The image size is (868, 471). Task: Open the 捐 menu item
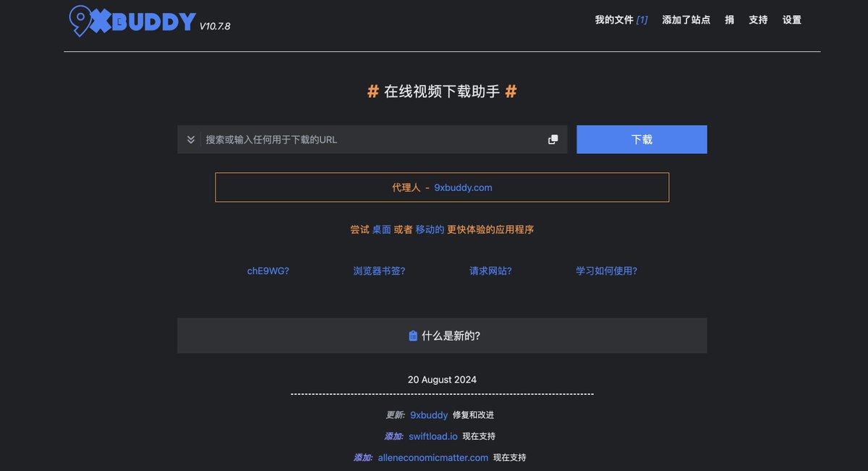729,20
